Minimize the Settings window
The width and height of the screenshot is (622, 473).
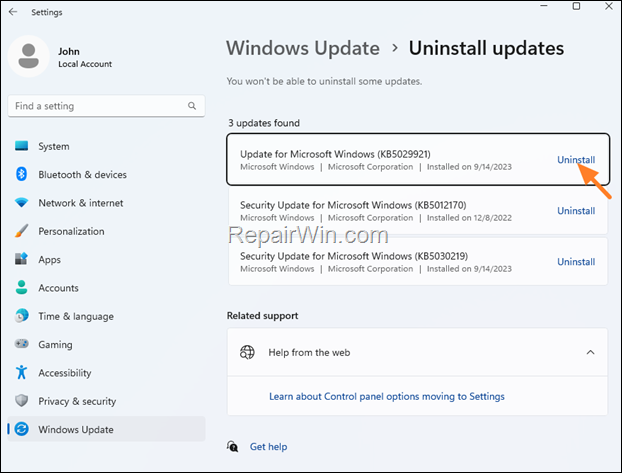tap(544, 6)
